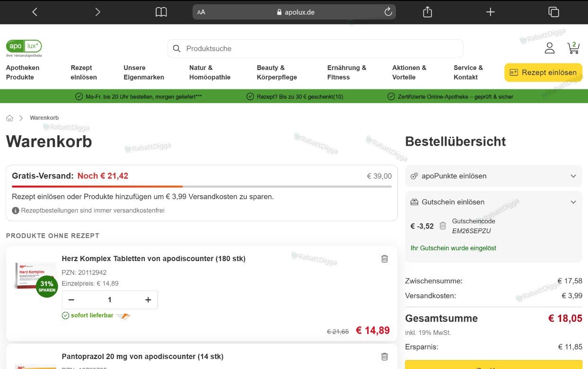
Task: Open the Safari share sheet icon
Action: [x=428, y=12]
